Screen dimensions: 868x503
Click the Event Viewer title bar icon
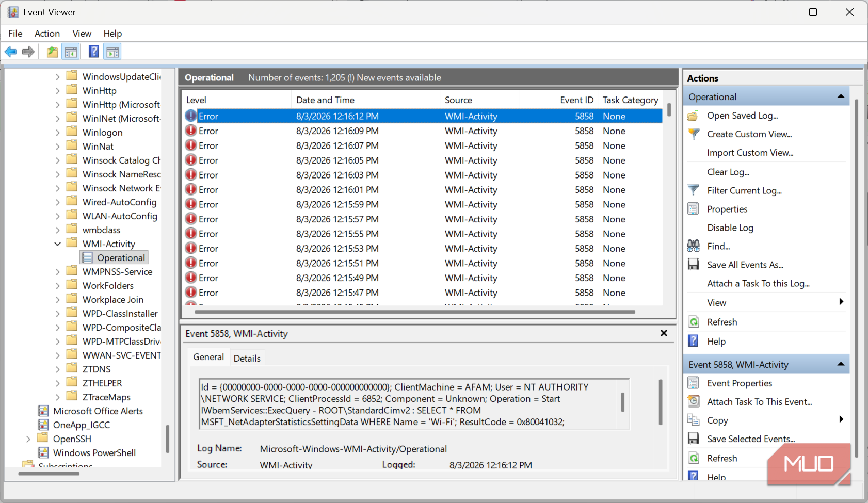13,12
